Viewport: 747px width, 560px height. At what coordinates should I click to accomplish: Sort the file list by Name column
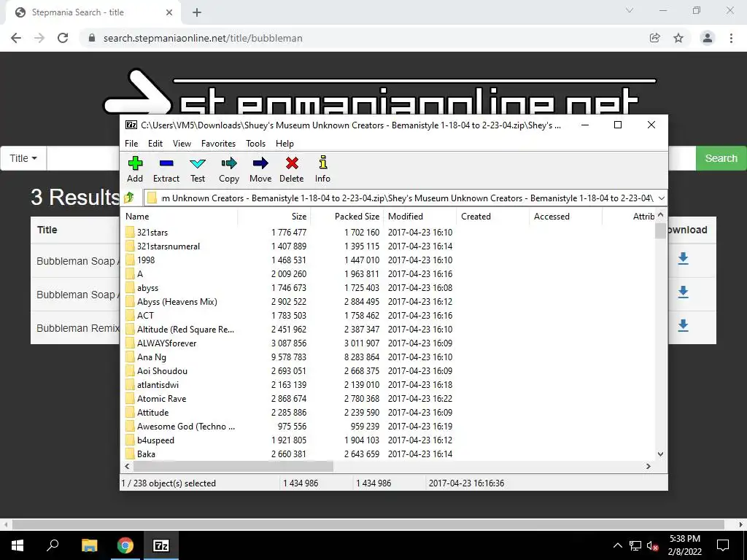(x=179, y=216)
